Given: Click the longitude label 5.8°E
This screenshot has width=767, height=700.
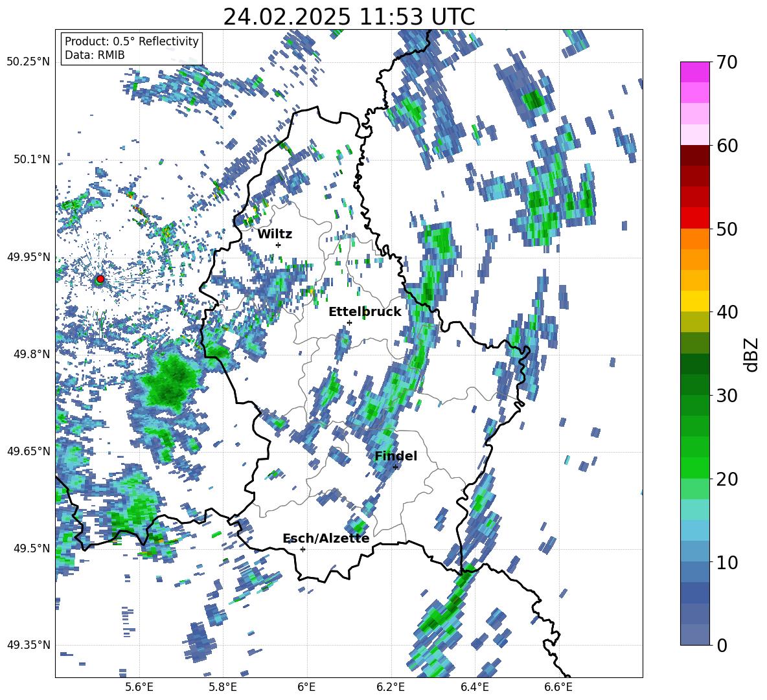Looking at the screenshot, I should tap(223, 687).
